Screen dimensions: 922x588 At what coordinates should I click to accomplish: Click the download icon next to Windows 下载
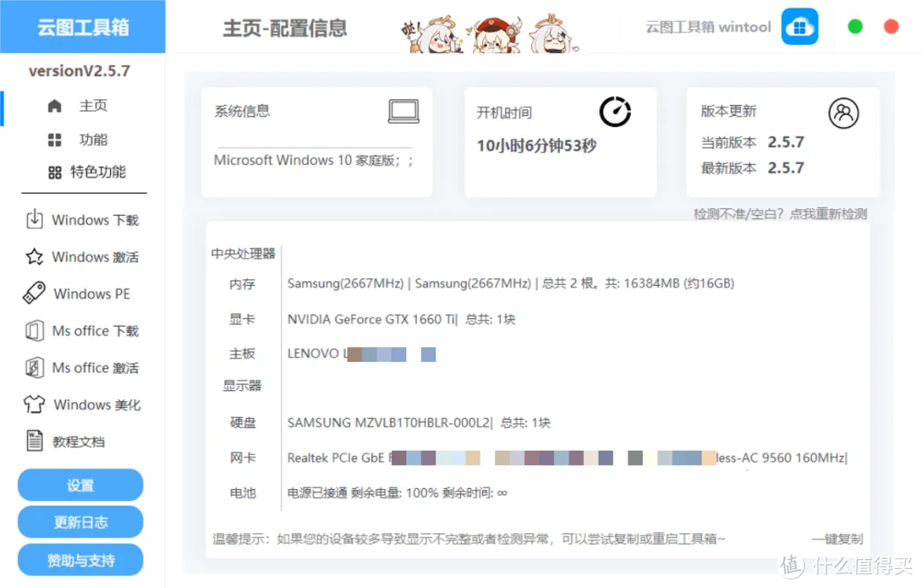(35, 218)
